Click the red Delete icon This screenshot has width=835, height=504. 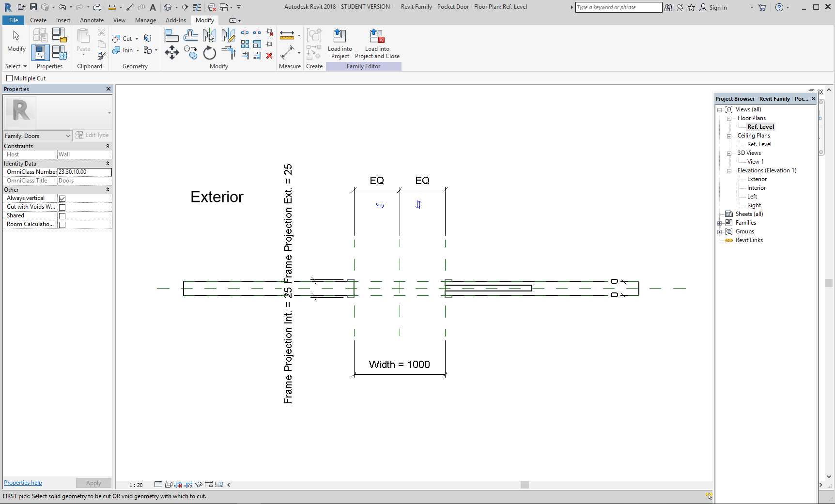(x=269, y=56)
